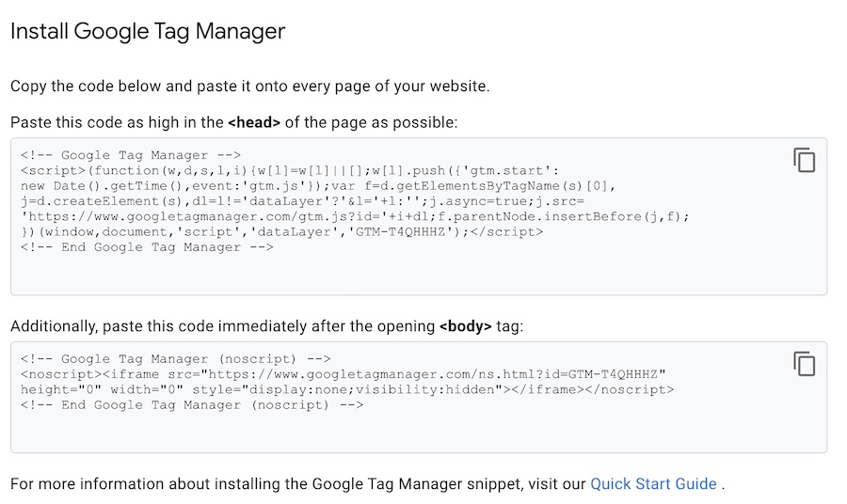Click the bold <head> tag text
The height and width of the screenshot is (504, 847).
click(254, 123)
